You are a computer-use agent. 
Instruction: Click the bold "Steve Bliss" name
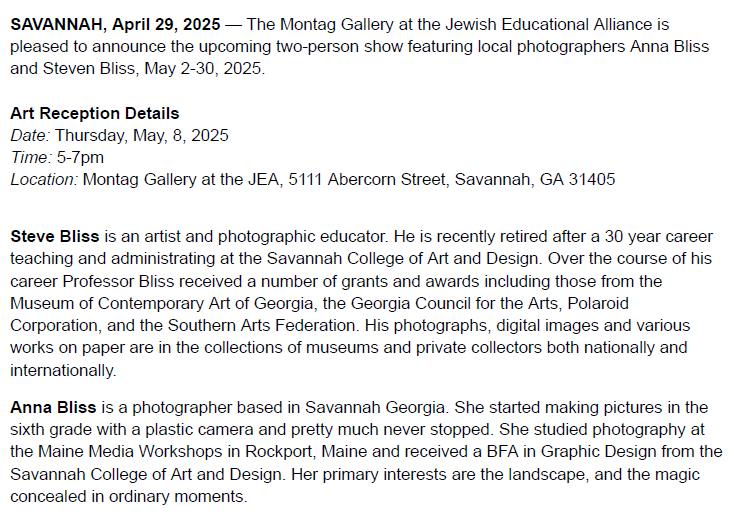pos(55,237)
